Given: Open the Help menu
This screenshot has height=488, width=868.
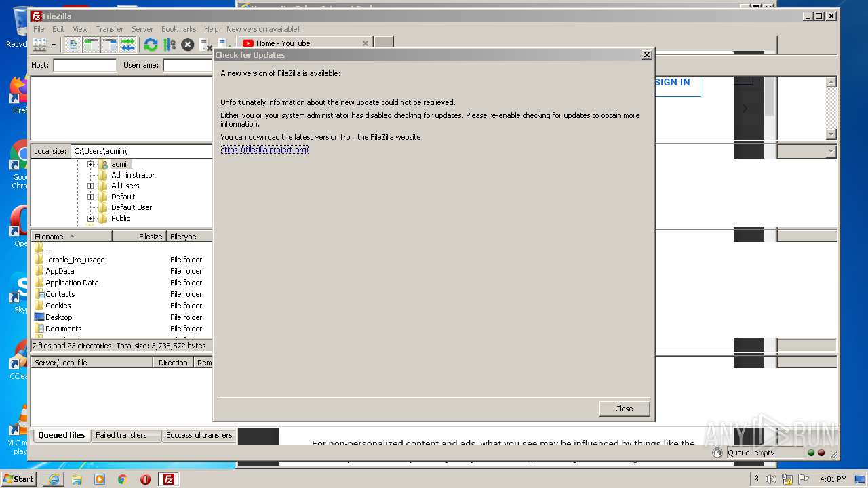Looking at the screenshot, I should click(x=212, y=29).
